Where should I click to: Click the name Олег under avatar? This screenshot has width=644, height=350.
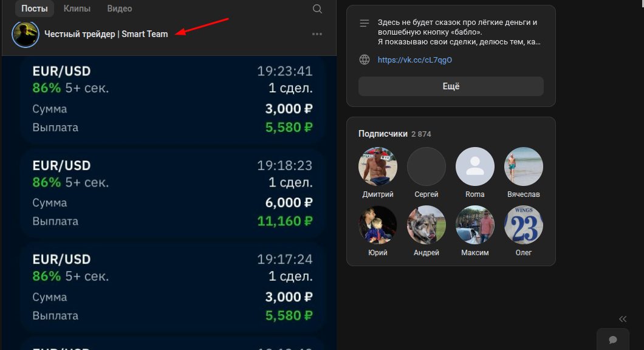point(524,253)
